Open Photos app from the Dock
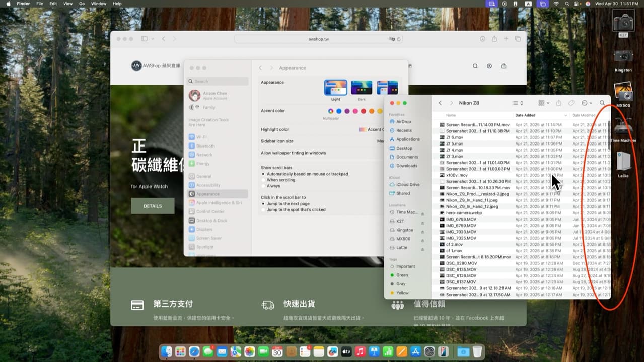The height and width of the screenshot is (362, 644). coord(250,351)
